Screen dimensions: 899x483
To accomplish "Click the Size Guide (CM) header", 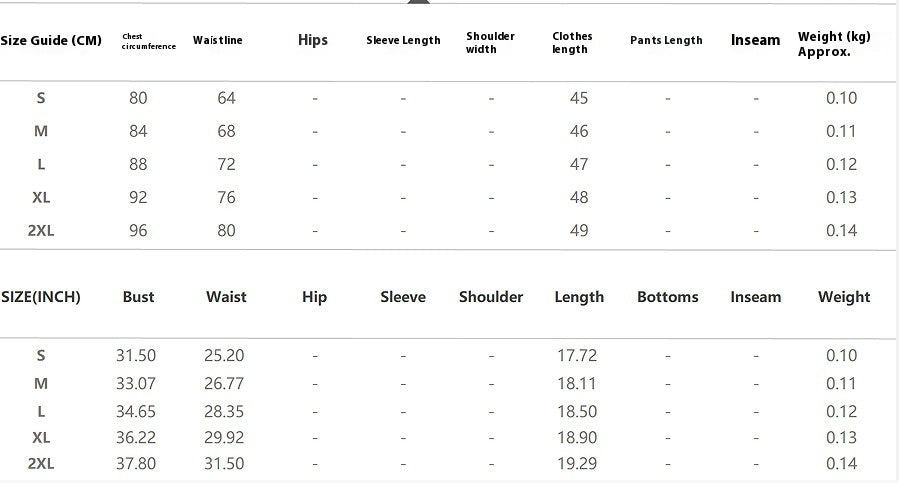I will pyautogui.click(x=51, y=41).
